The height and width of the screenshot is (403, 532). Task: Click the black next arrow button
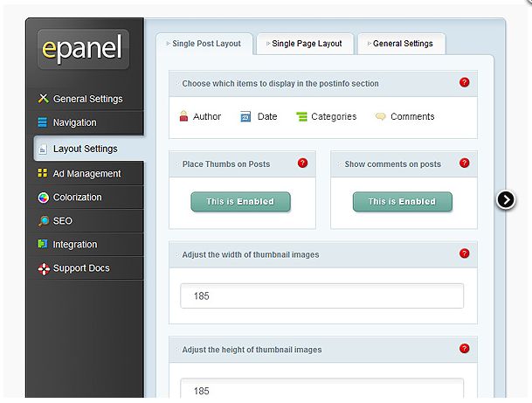506,199
